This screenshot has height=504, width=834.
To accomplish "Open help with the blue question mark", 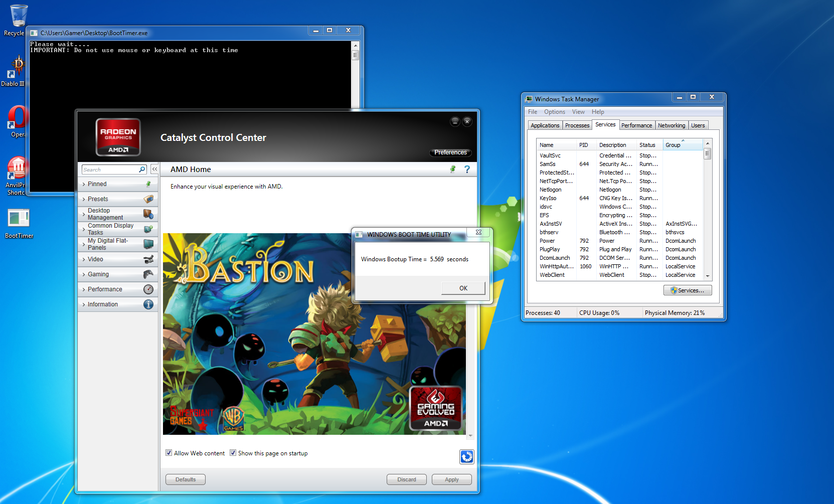I will tap(467, 170).
